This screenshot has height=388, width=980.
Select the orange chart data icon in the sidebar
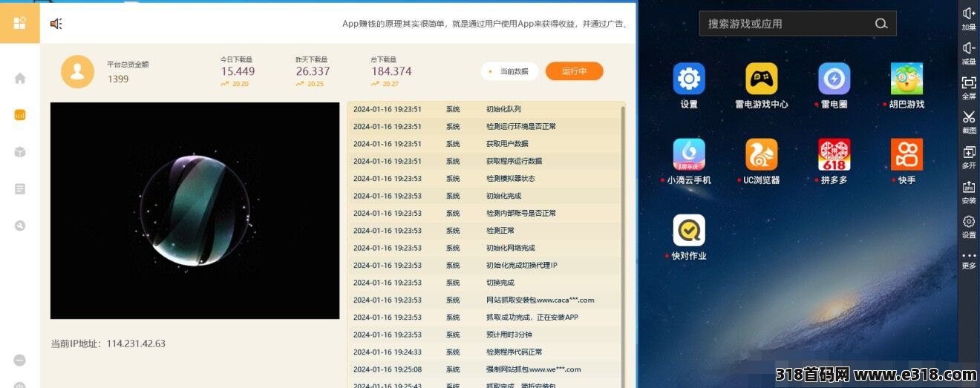20,115
